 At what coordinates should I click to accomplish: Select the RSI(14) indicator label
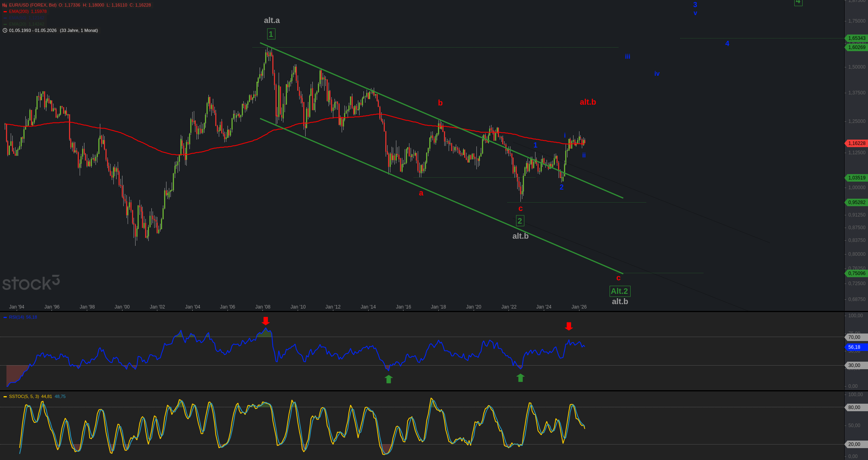tap(17, 317)
